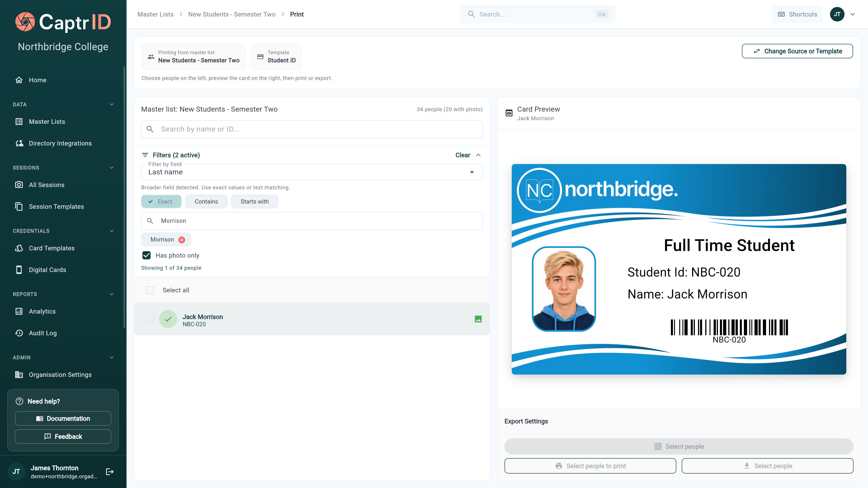
Task: Click the Jack Morrison name text
Action: (x=203, y=317)
